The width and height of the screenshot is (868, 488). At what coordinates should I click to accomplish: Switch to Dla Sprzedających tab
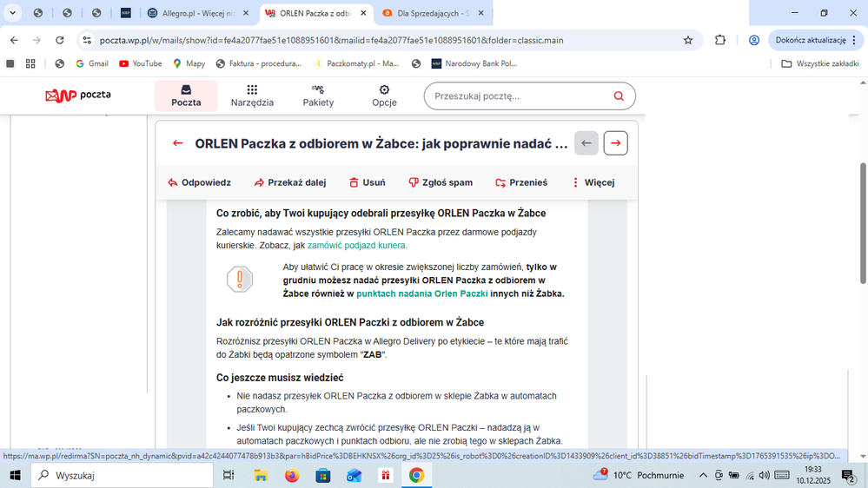point(432,13)
